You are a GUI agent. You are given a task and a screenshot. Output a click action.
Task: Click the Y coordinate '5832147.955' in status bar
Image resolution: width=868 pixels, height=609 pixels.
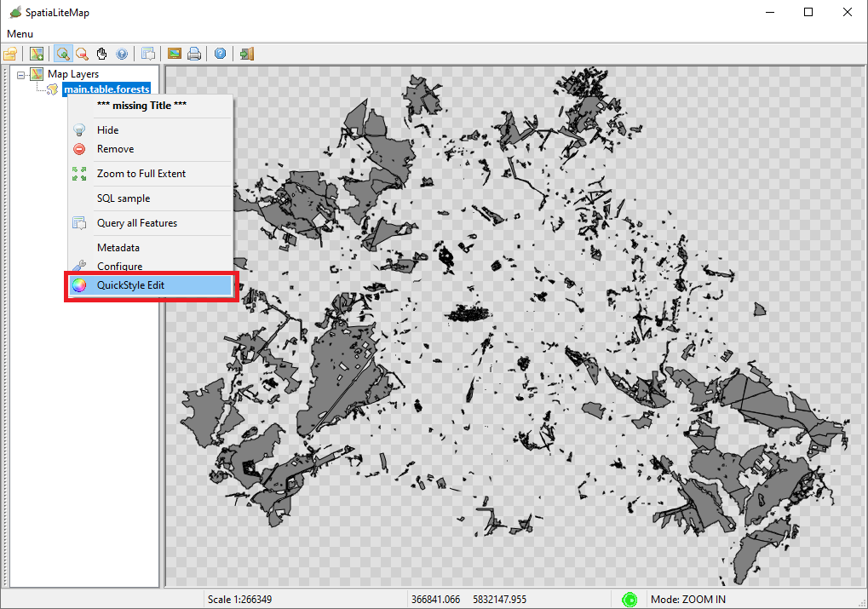500,600
